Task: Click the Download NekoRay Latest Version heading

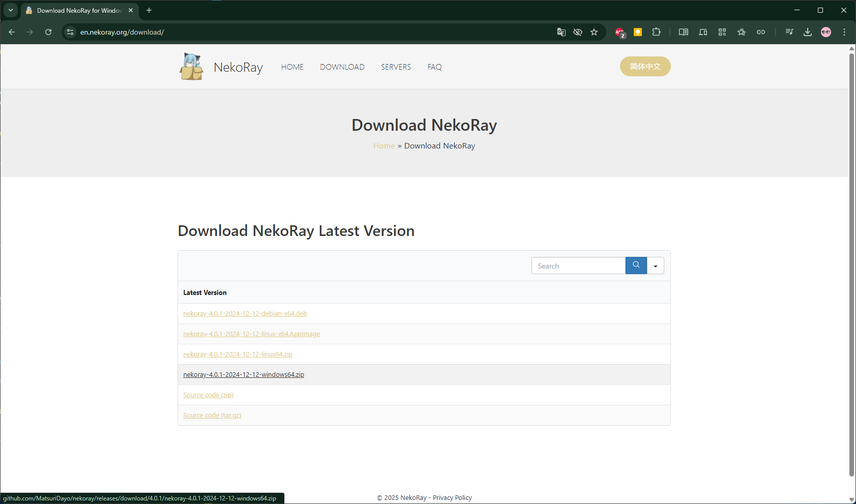Action: pyautogui.click(x=296, y=231)
